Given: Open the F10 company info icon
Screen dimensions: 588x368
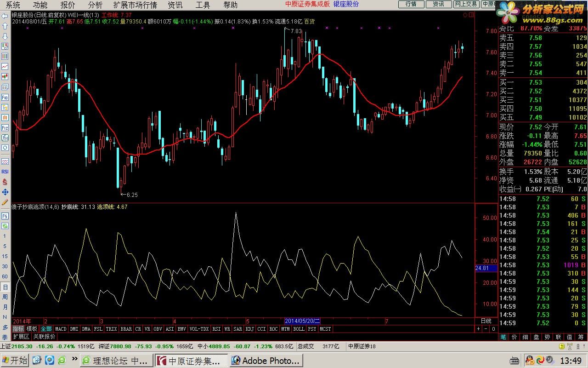Looking at the screenshot, I should [x=5, y=97].
